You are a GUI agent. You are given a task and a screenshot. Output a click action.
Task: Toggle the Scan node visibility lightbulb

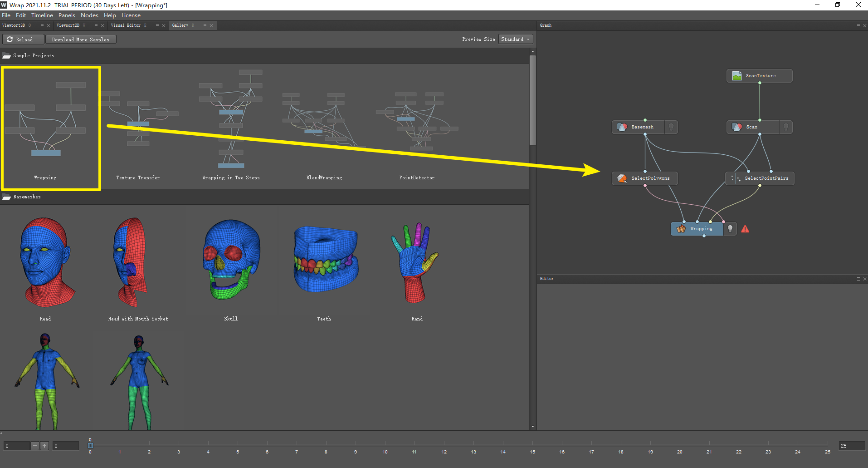[x=786, y=127]
